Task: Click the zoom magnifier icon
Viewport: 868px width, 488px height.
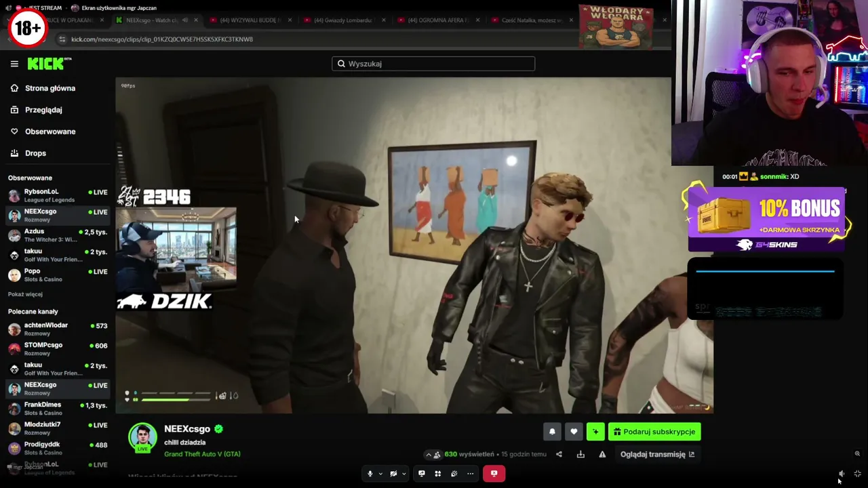Action: [x=857, y=454]
